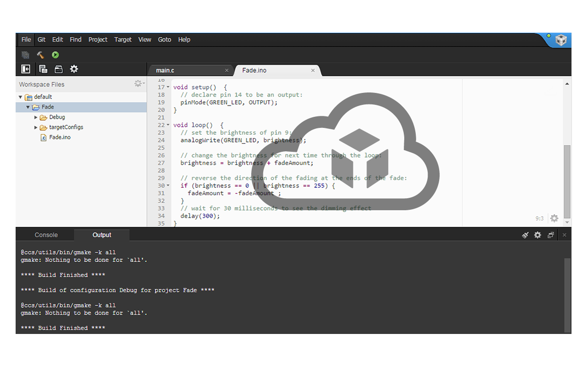Click line number 27 in gutter

click(161, 163)
